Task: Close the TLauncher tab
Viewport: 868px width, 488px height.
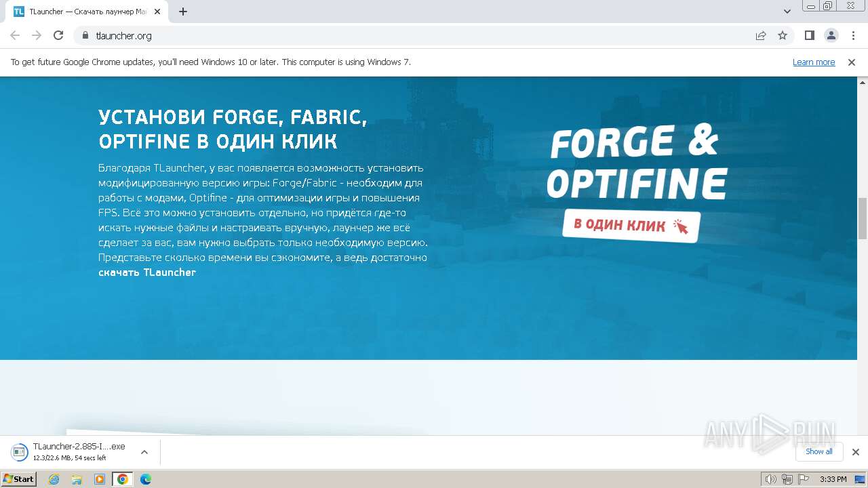Action: (x=157, y=12)
